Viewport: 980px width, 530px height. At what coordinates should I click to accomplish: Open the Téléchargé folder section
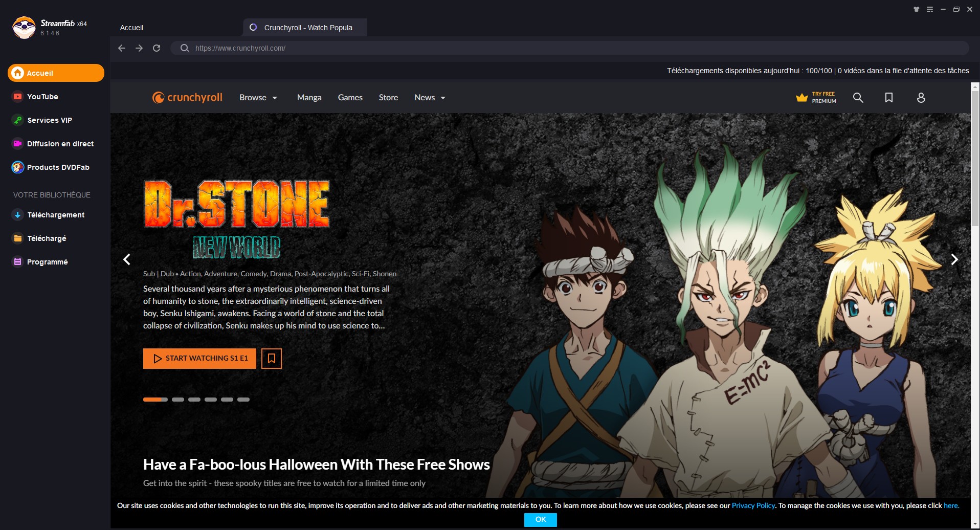[56, 238]
